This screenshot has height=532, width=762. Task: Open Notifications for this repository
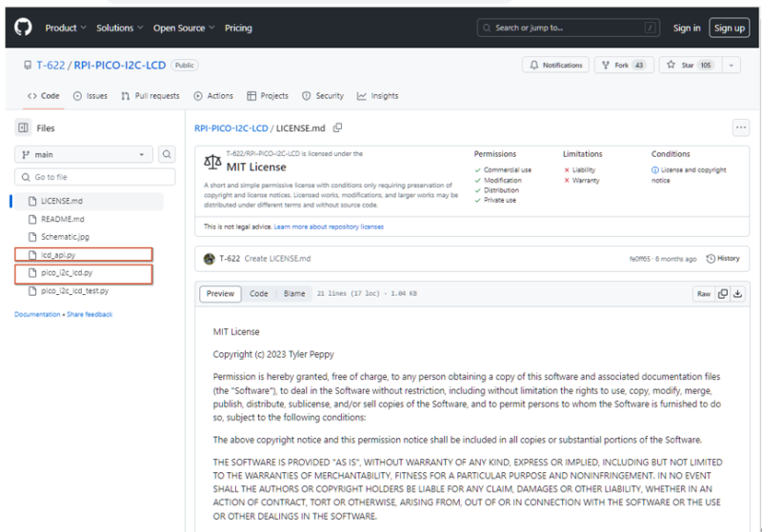click(556, 65)
